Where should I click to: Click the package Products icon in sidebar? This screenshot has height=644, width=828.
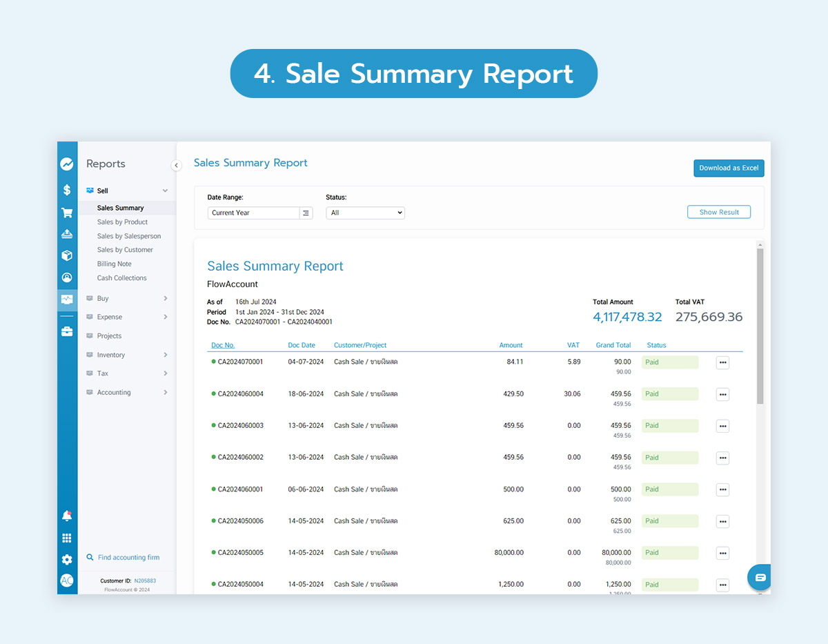67,255
